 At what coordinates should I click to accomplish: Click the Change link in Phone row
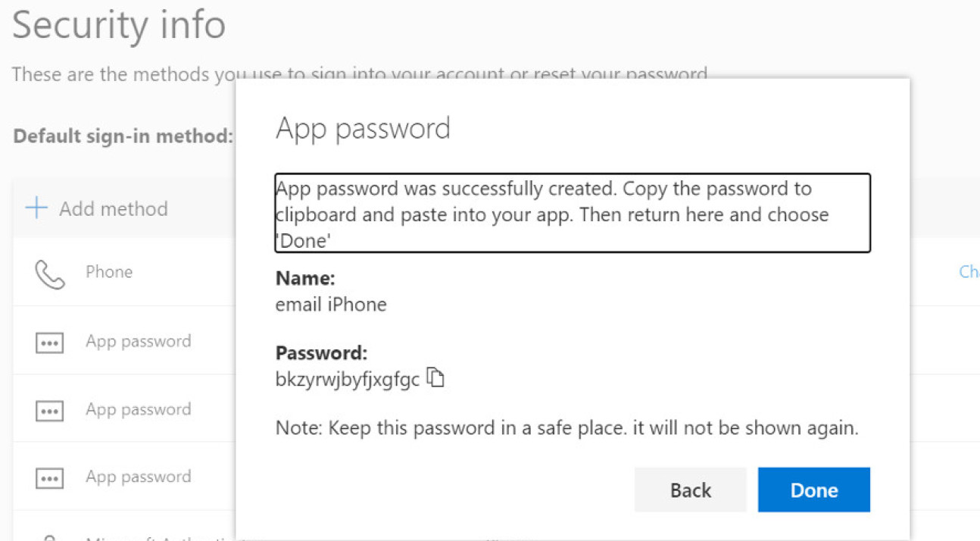969,272
